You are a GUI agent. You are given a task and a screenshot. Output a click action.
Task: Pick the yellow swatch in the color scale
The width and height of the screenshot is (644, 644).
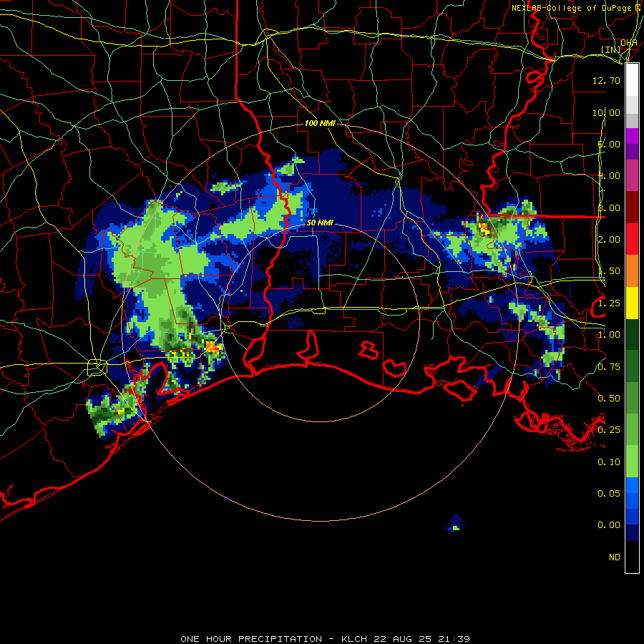[632, 303]
